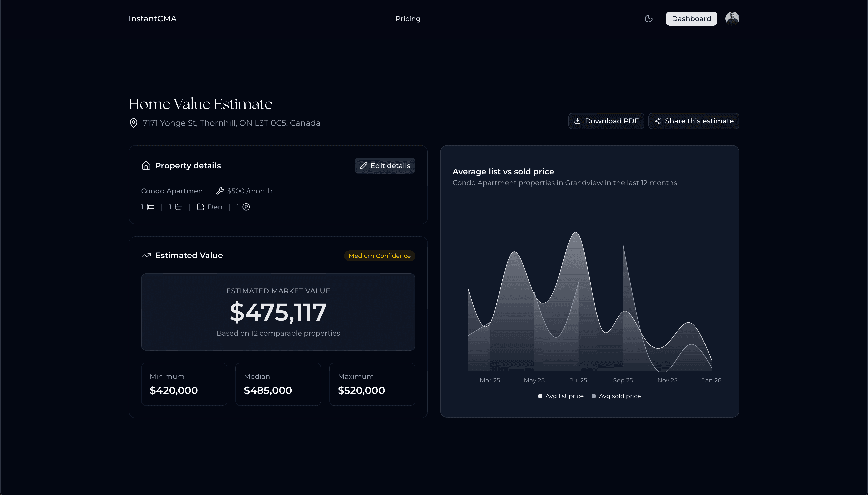
Task: Toggle Avg list price legend swatch
Action: point(540,396)
